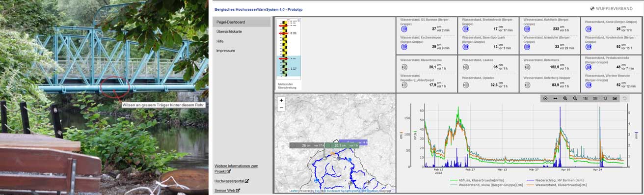The width and height of the screenshot is (644, 195).
Task: Select the Kluserbruecke gauge chart icon
Action: pos(404,67)
